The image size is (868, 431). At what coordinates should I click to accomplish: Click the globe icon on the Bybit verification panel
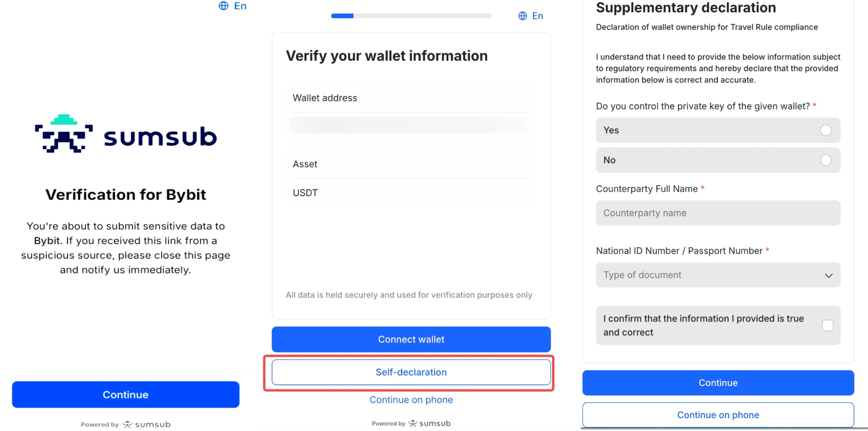pos(224,6)
